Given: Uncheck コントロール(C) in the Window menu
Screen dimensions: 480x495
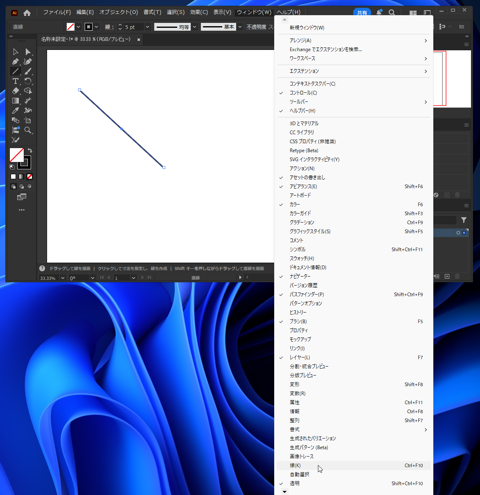Looking at the screenshot, I should (x=353, y=93).
